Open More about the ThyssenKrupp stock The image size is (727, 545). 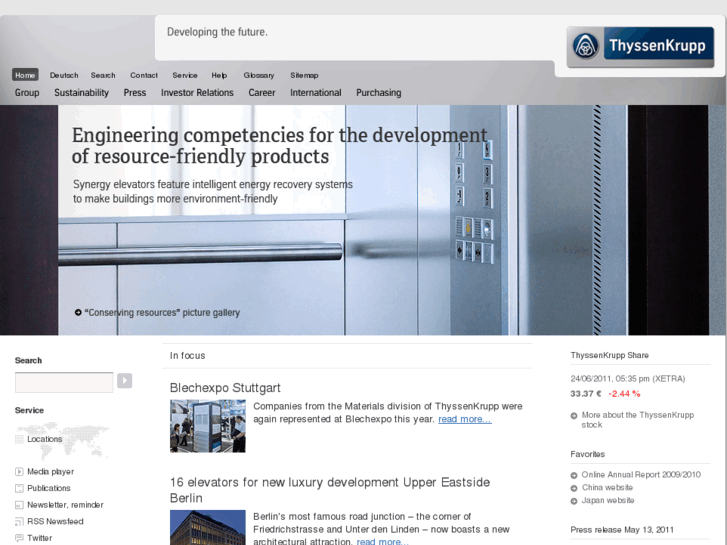638,420
